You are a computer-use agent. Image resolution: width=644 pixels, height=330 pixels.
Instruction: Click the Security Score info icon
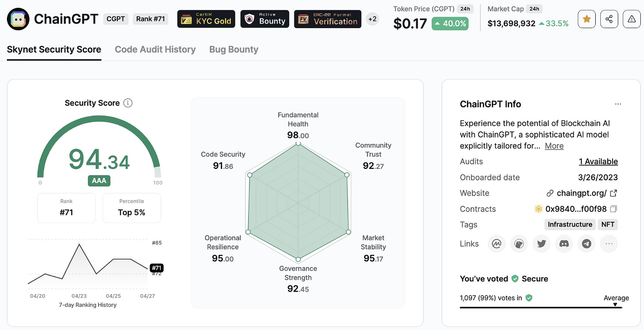[x=128, y=103]
